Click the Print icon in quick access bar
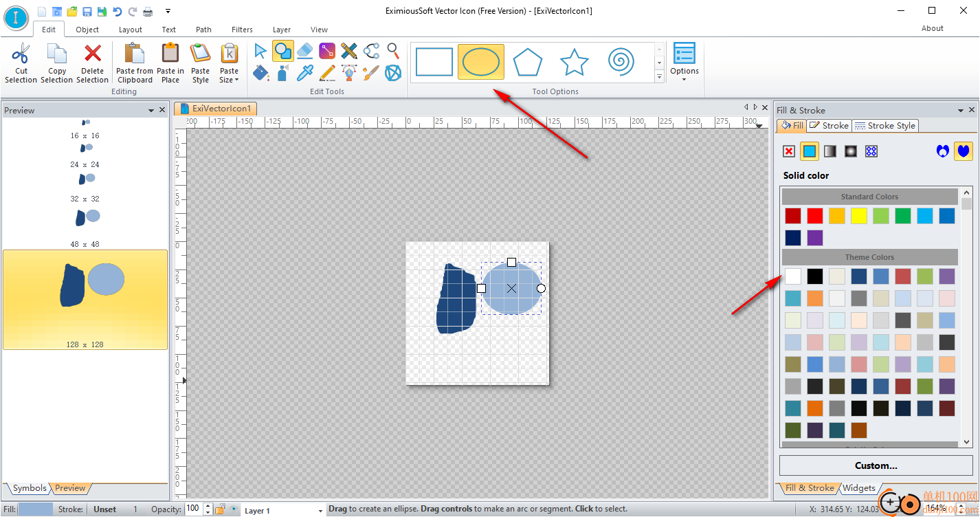The image size is (980, 517). 148,11
